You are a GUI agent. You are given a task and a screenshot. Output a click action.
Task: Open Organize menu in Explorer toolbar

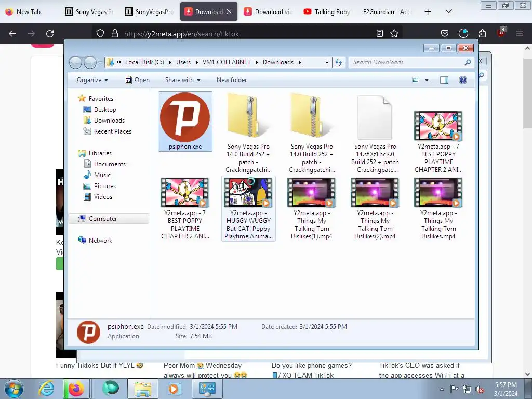[92, 80]
